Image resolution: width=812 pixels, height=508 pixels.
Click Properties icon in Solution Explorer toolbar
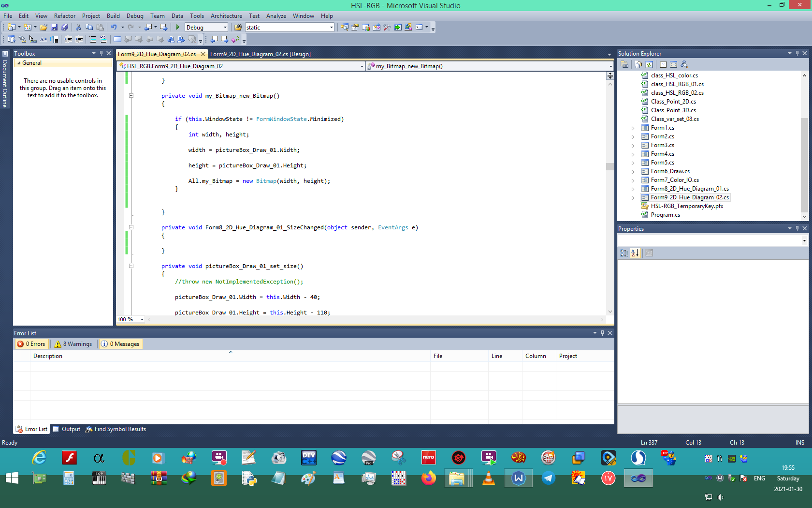[x=624, y=64]
